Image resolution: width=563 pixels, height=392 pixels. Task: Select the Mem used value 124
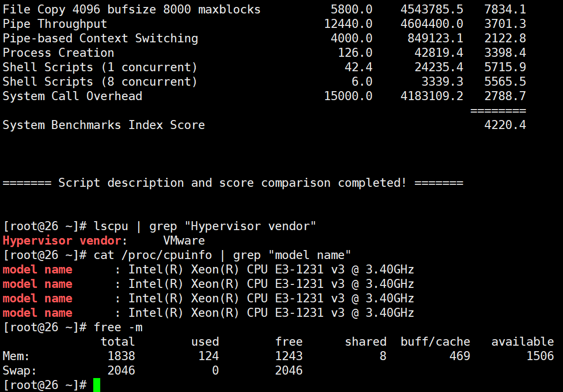(x=208, y=356)
